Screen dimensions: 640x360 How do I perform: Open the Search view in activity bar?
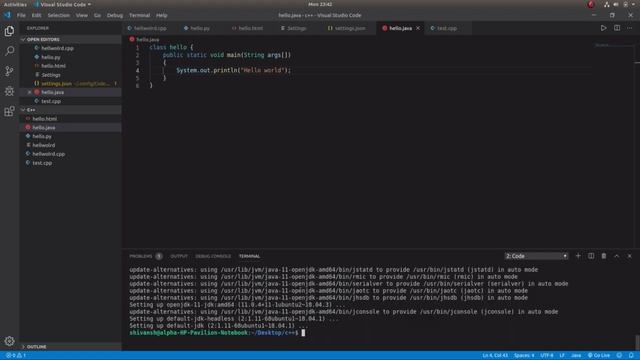pos(9,51)
